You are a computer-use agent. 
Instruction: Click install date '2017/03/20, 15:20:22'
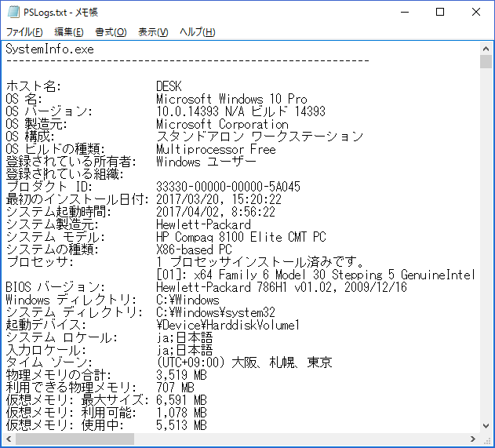(x=219, y=199)
